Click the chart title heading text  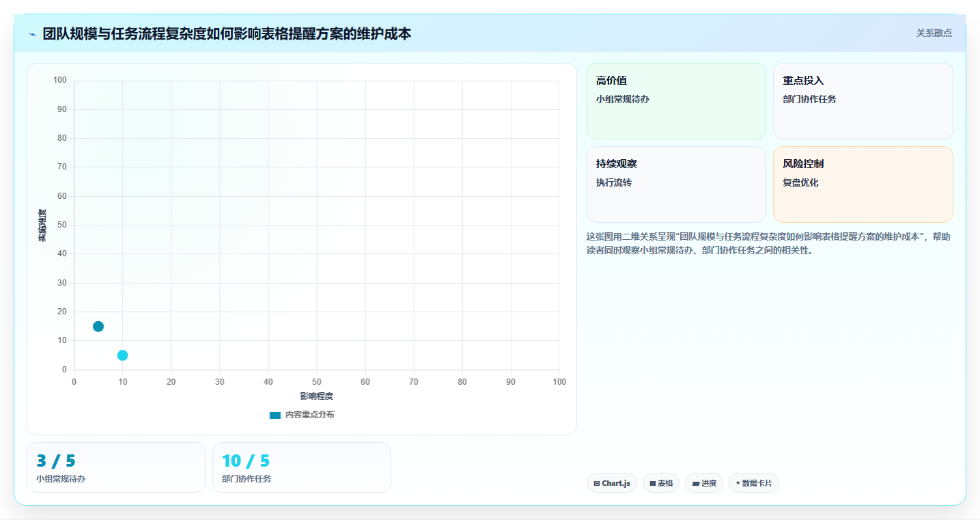tap(227, 33)
